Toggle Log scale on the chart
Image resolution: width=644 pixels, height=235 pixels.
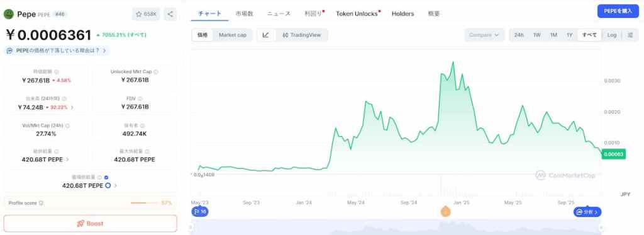[x=612, y=35]
